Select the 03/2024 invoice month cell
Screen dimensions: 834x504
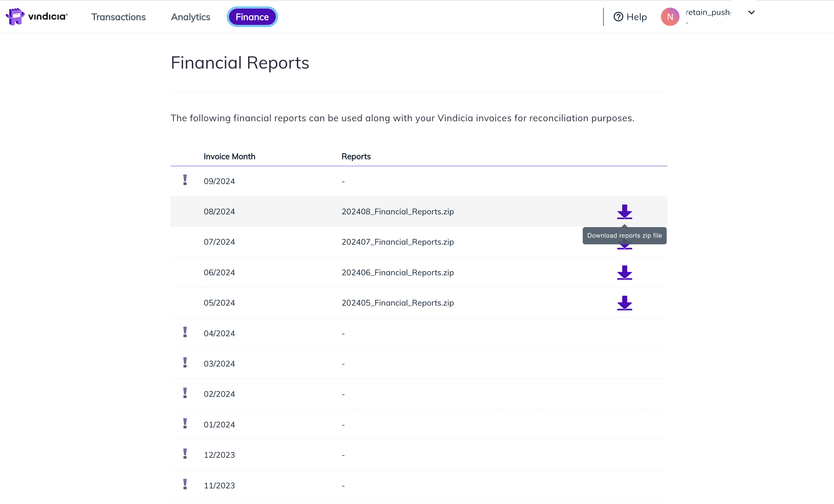pyautogui.click(x=219, y=364)
